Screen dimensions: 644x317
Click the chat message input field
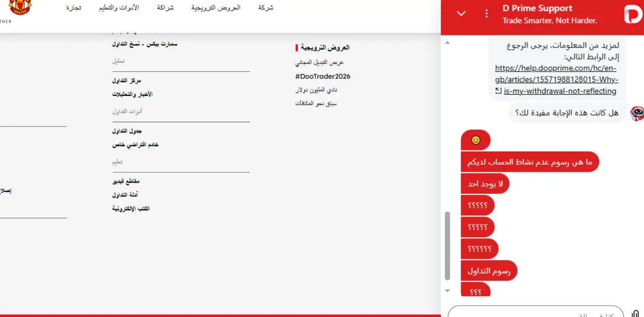pyautogui.click(x=536, y=312)
